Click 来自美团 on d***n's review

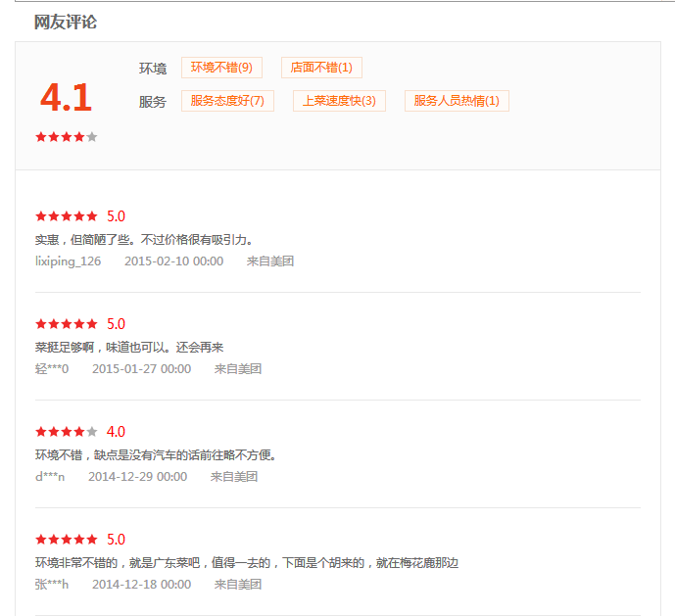234,477
